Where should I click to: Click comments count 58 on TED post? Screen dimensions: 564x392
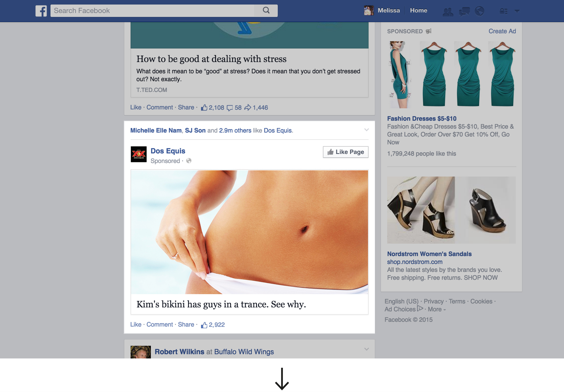click(x=234, y=108)
